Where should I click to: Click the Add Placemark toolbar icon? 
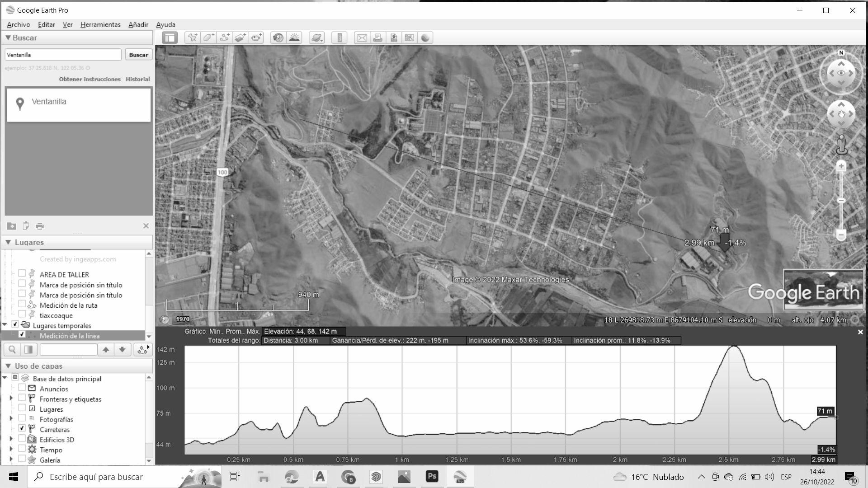(x=193, y=38)
